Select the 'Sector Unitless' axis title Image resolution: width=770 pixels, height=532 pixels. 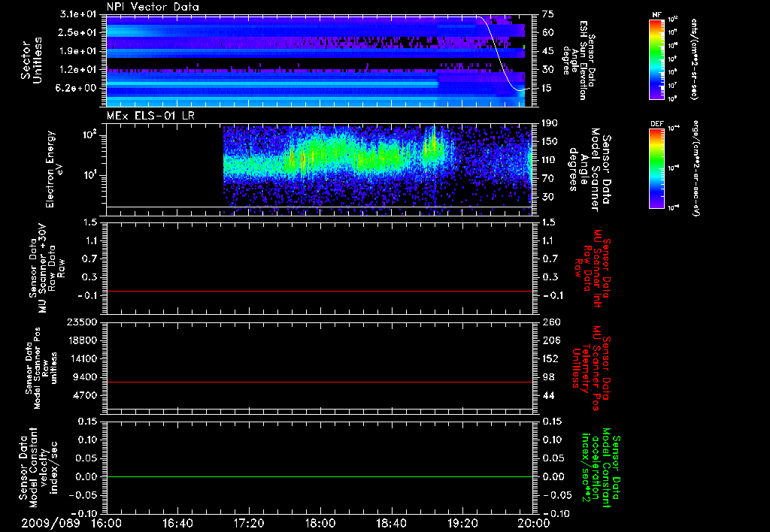(32, 60)
